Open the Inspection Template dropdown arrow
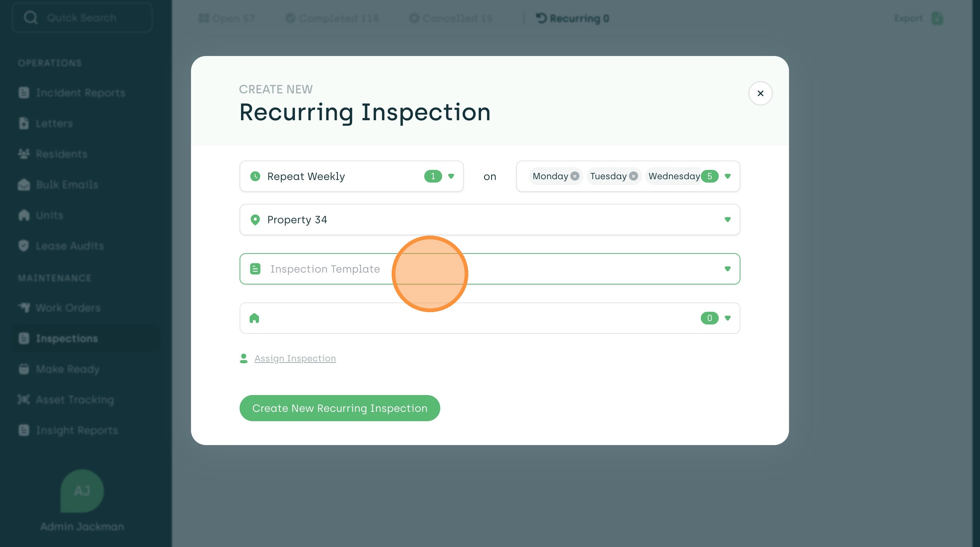980x547 pixels. (727, 269)
